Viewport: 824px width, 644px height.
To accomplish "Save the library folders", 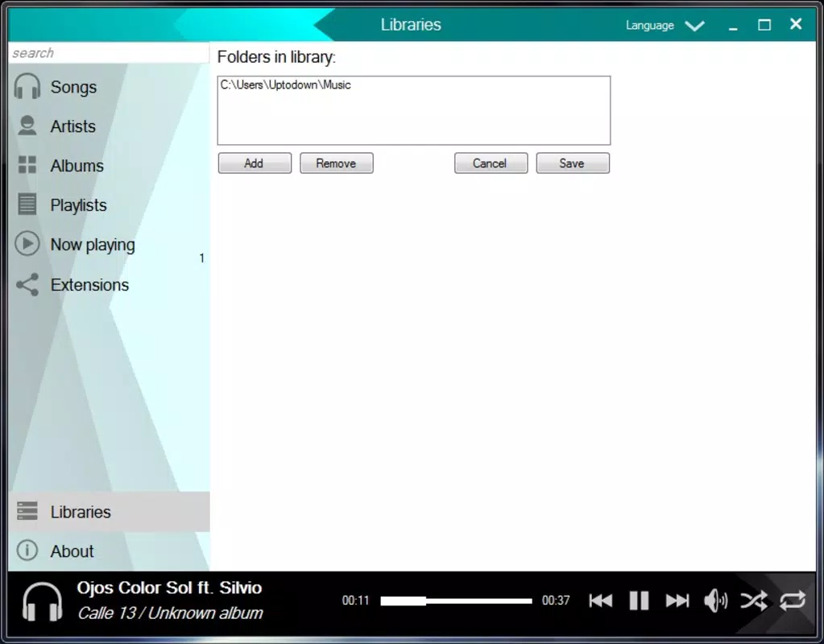I will [573, 163].
